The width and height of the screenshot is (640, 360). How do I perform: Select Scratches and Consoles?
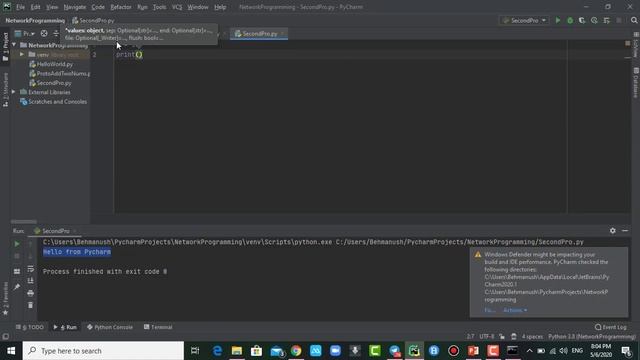point(58,102)
